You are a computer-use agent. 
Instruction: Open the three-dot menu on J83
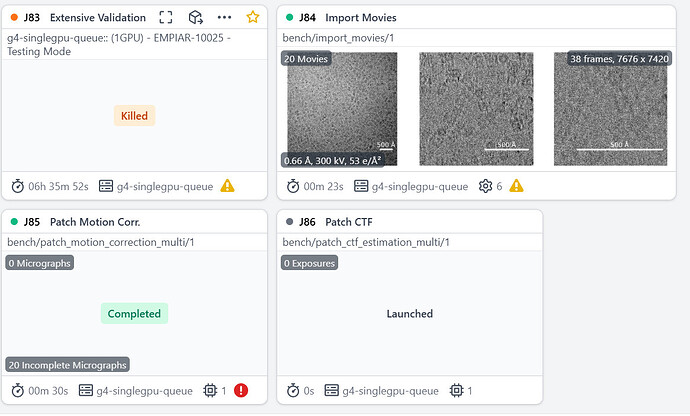(x=224, y=18)
